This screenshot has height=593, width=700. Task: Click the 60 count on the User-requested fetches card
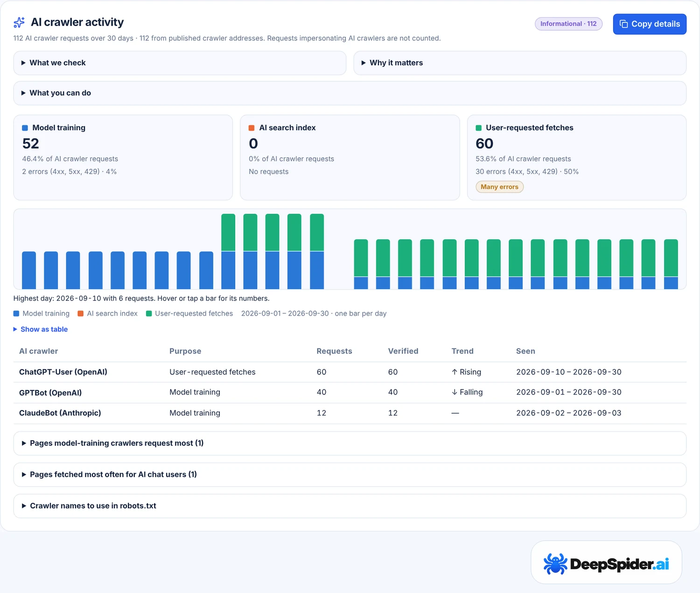pyautogui.click(x=484, y=144)
